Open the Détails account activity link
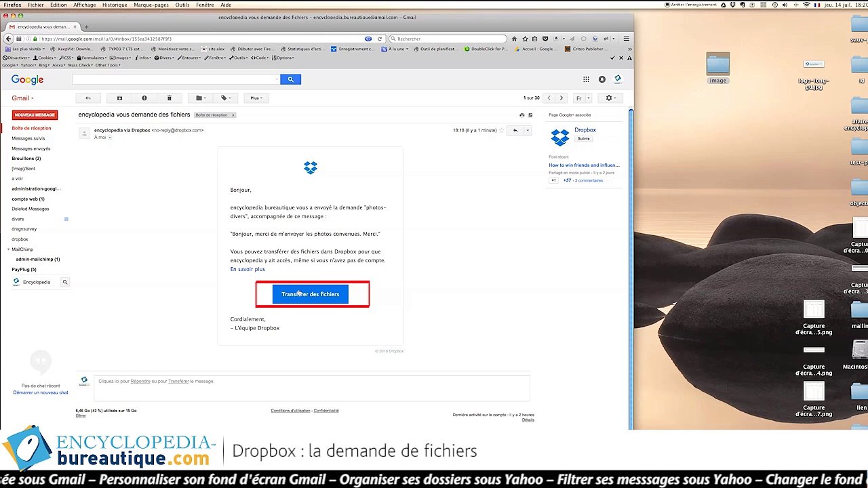The image size is (868, 488). (x=528, y=420)
